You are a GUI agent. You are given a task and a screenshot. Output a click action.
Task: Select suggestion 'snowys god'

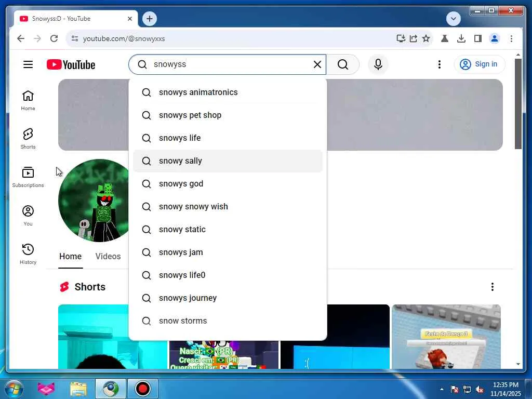(228, 183)
